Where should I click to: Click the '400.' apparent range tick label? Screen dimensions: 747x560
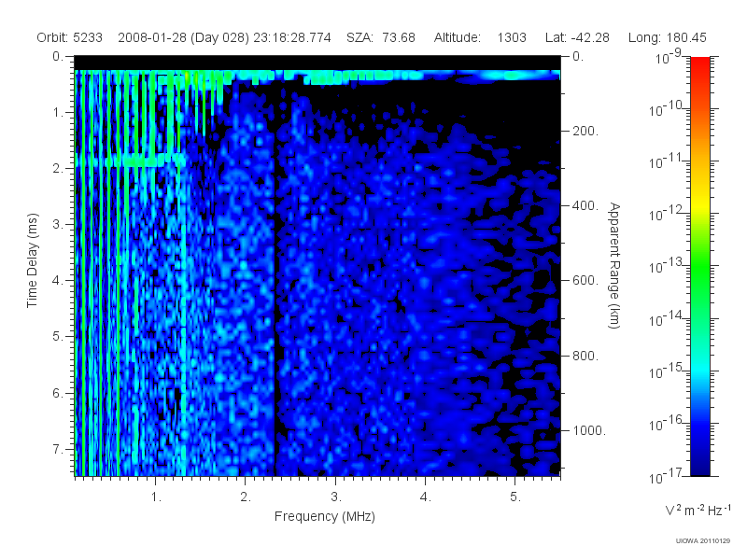pyautogui.click(x=585, y=205)
